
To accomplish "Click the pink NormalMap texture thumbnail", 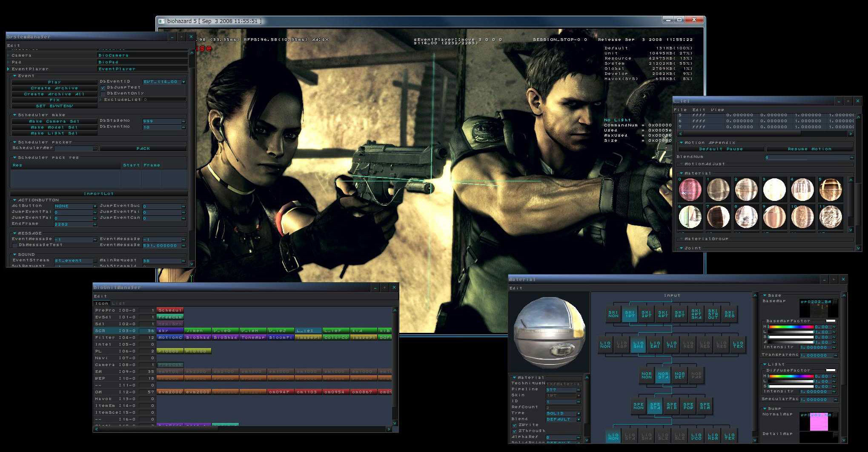I will [819, 422].
